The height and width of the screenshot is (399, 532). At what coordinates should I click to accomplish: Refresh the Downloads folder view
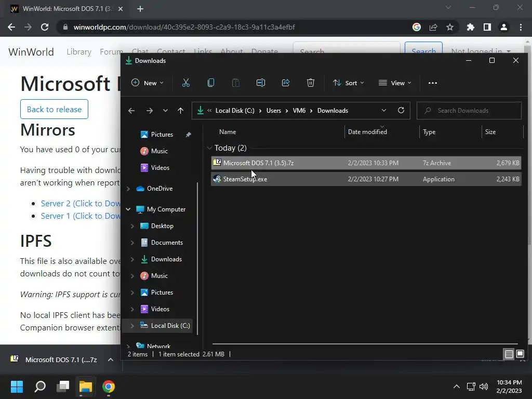(x=401, y=111)
